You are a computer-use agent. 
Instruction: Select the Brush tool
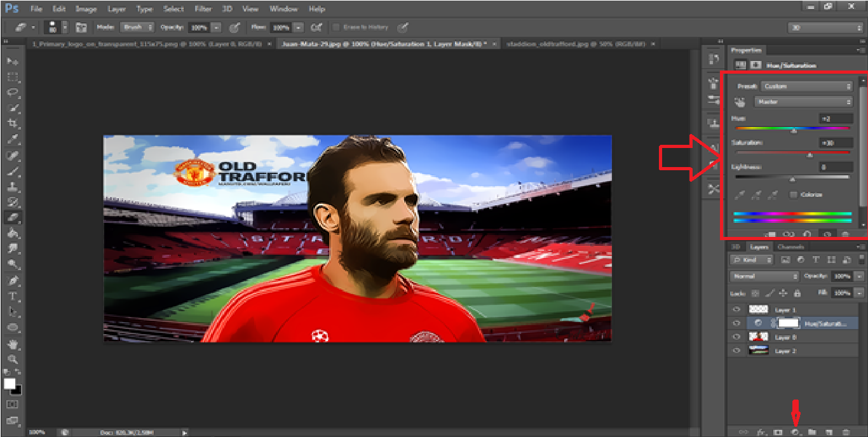[x=12, y=171]
